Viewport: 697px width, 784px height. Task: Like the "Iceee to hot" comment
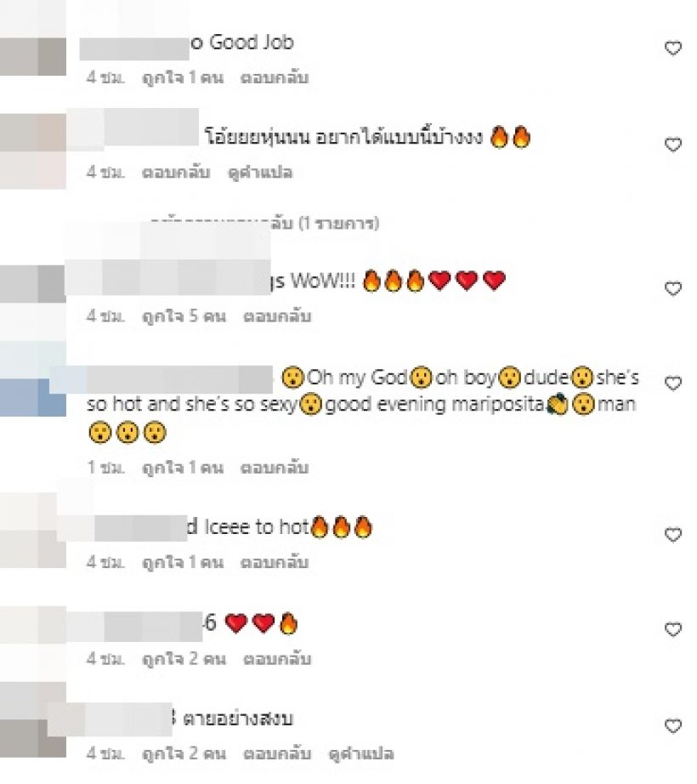[672, 535]
